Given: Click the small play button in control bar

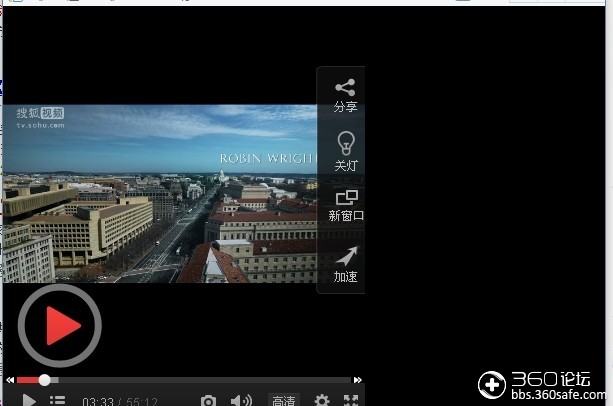Looking at the screenshot, I should click(x=29, y=400).
